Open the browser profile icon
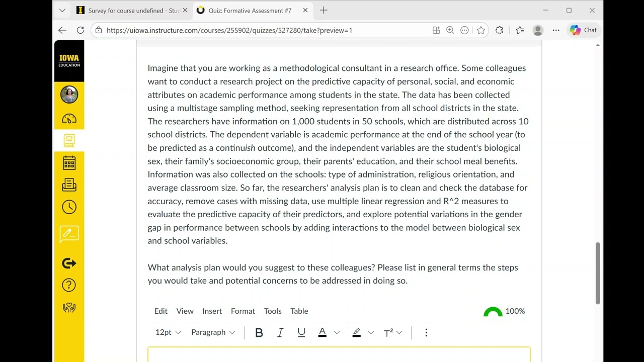This screenshot has height=362, width=644. point(538,30)
